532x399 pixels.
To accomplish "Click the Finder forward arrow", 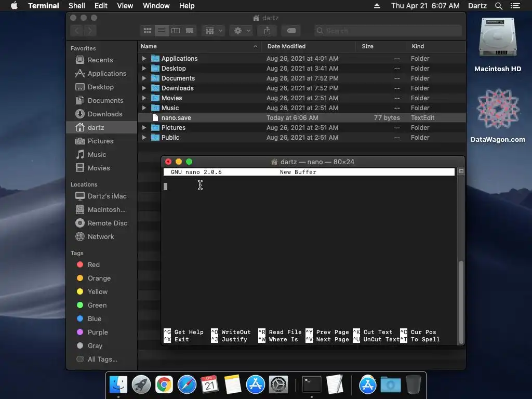I will pyautogui.click(x=90, y=31).
